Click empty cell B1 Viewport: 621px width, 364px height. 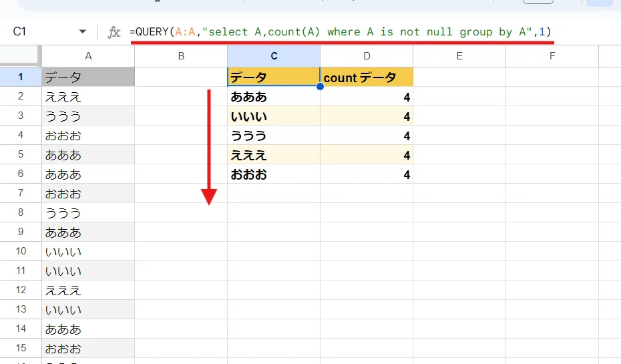(x=181, y=77)
